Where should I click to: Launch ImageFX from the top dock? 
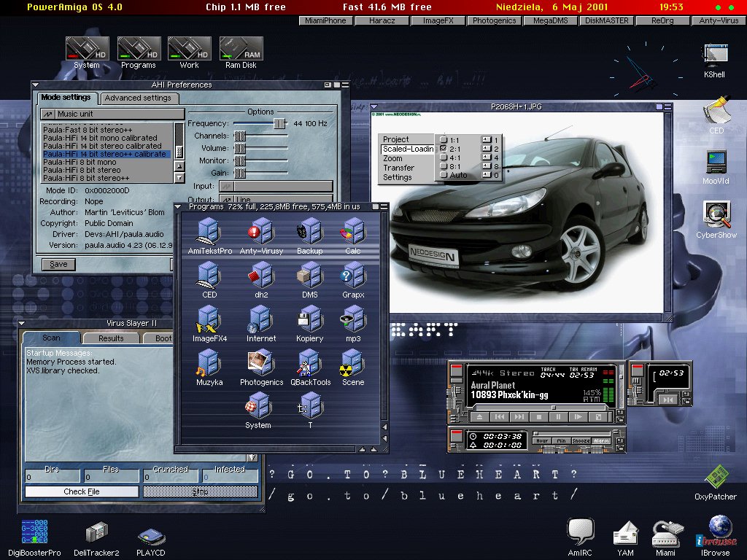click(x=438, y=20)
